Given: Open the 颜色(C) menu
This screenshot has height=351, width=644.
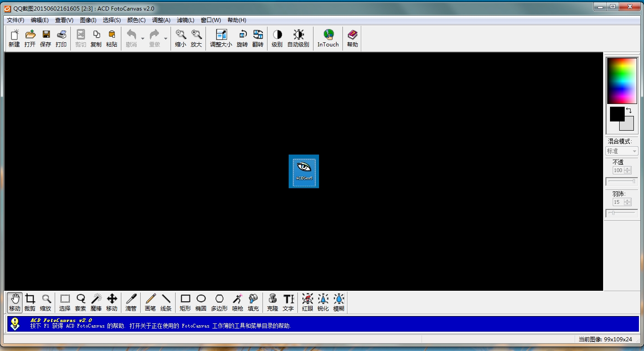Looking at the screenshot, I should click(136, 20).
